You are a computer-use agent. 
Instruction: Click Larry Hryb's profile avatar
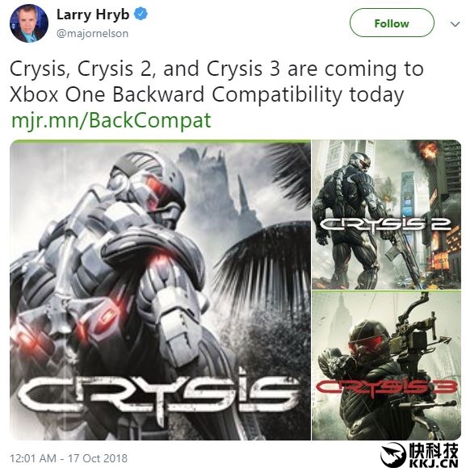pos(29,23)
